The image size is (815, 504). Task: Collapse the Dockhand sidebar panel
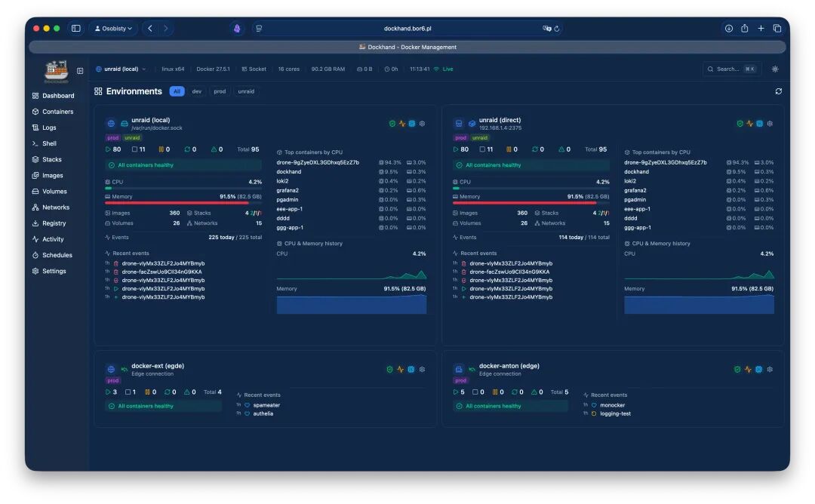click(80, 71)
